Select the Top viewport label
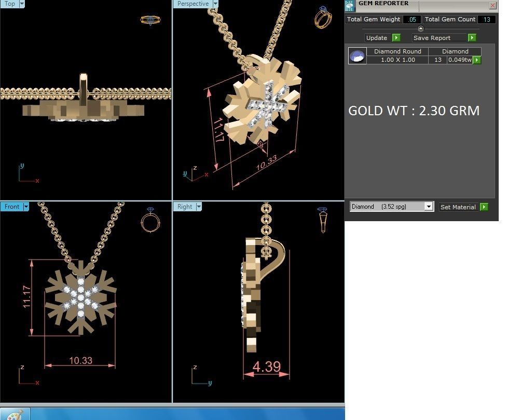The image size is (521, 420). tap(10, 4)
